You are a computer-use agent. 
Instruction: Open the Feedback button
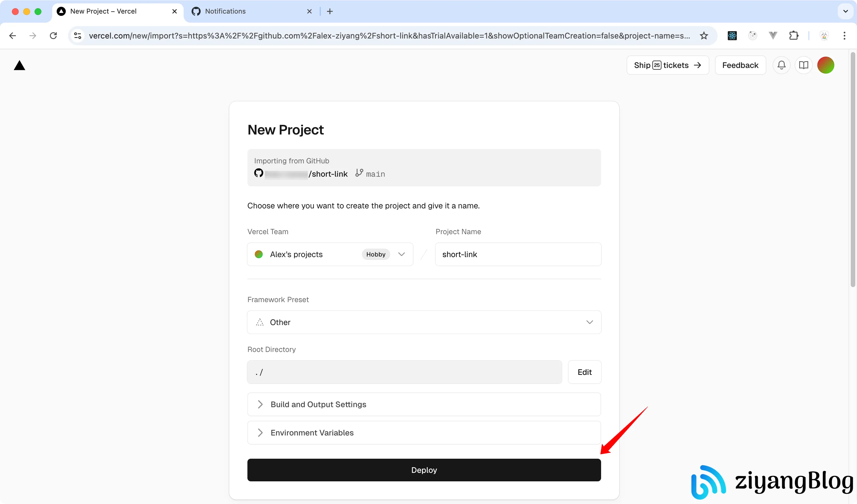[740, 65]
